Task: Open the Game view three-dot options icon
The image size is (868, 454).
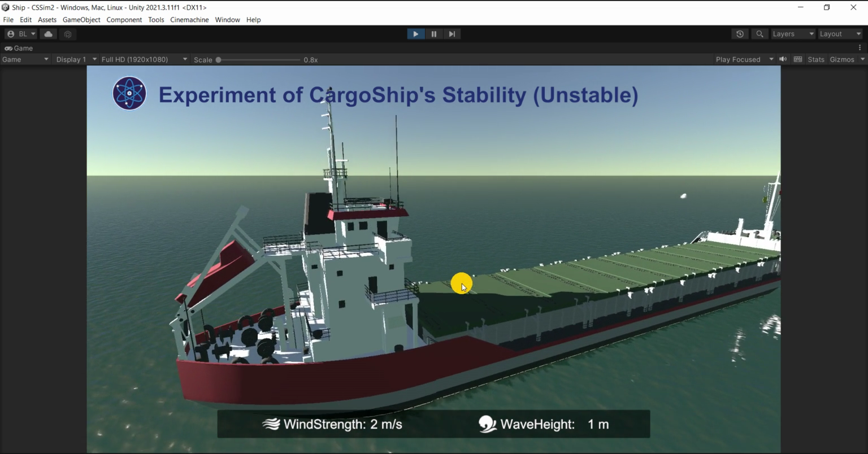Action: 861,47
